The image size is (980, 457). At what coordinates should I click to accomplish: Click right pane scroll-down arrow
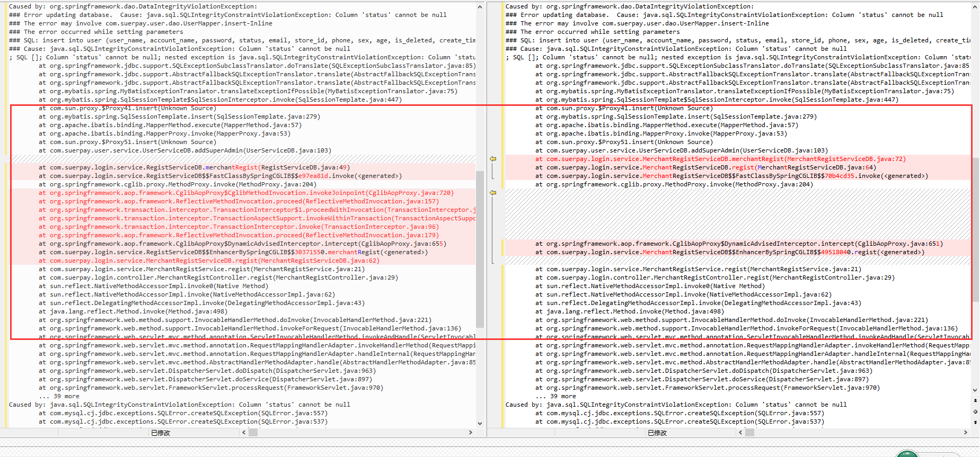point(976,390)
